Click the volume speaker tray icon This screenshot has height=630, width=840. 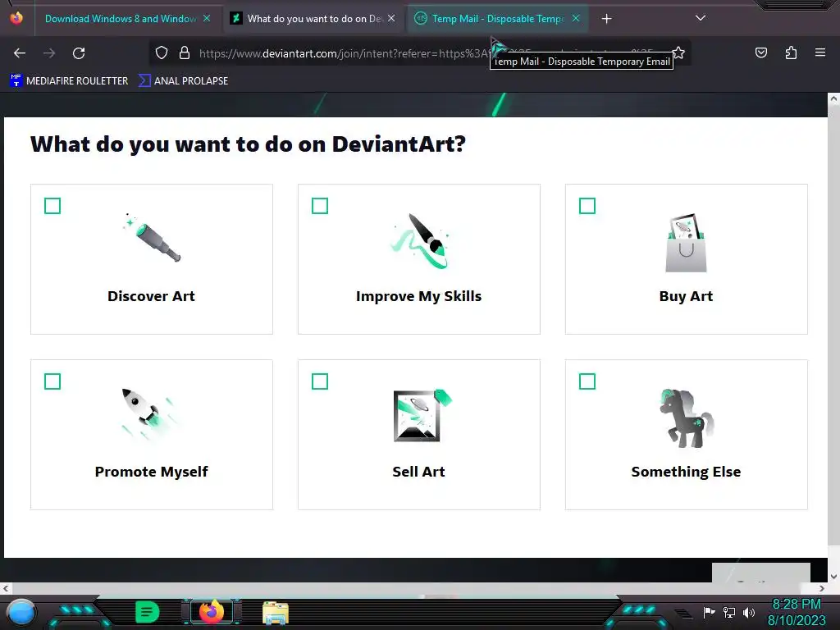(x=749, y=612)
